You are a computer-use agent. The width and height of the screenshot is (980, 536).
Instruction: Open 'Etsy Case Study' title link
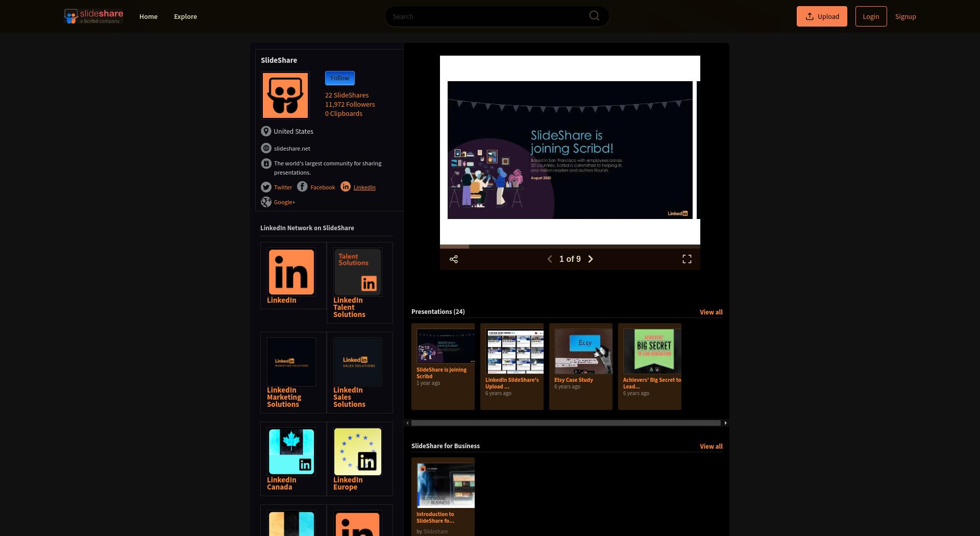574,380
